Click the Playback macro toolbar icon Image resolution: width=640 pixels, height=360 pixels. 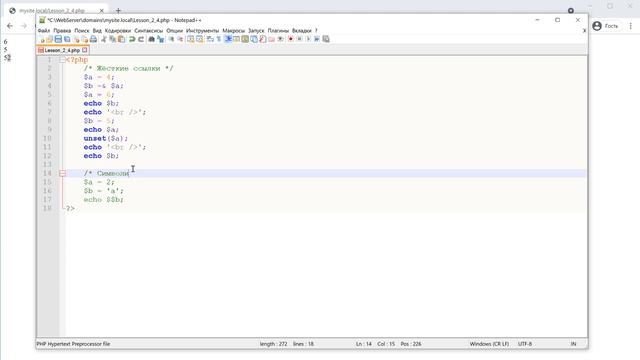point(308,39)
